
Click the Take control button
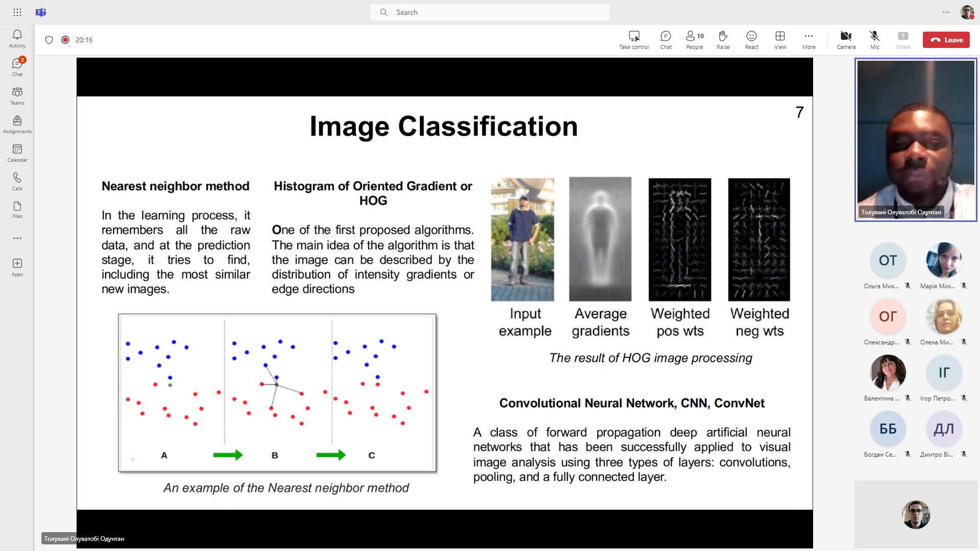634,40
